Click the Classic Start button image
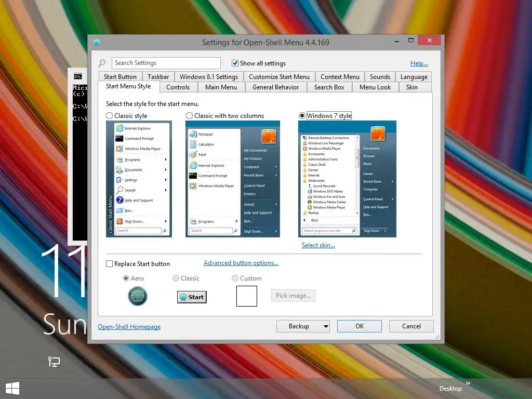 192,297
